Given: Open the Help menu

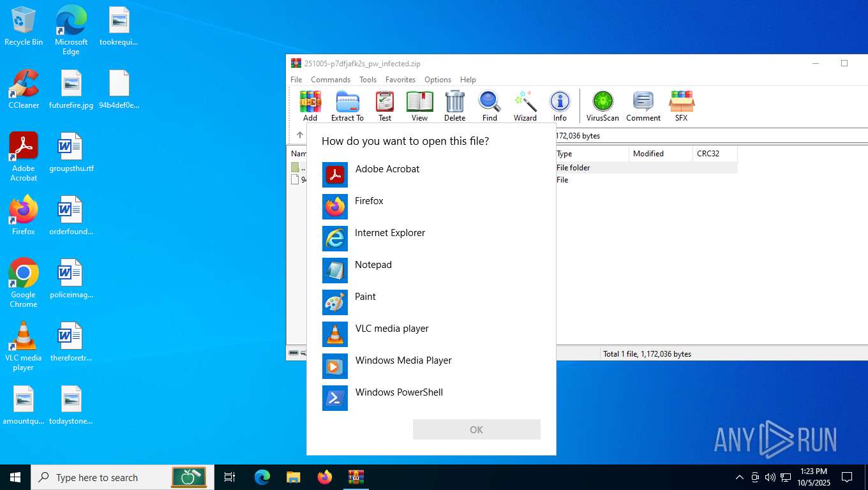Looking at the screenshot, I should (x=468, y=80).
